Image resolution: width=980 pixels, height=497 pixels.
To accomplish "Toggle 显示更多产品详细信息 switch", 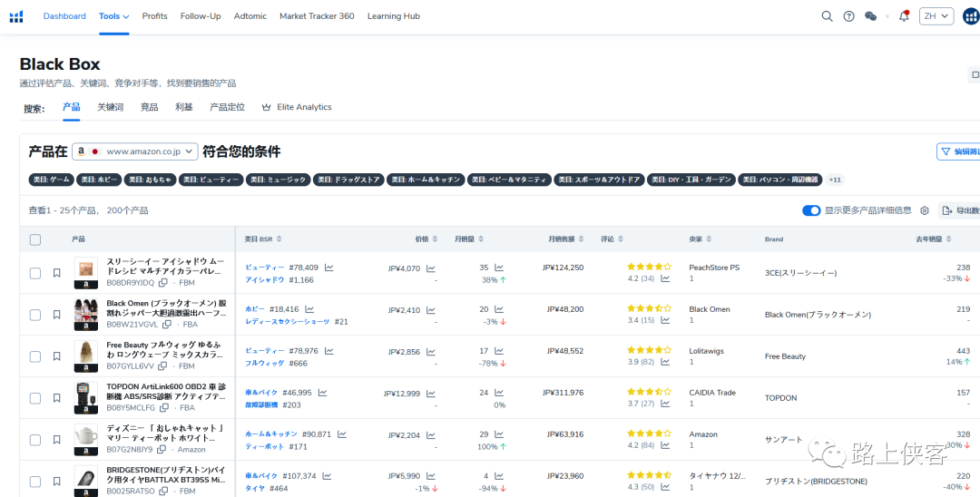I will (x=811, y=211).
